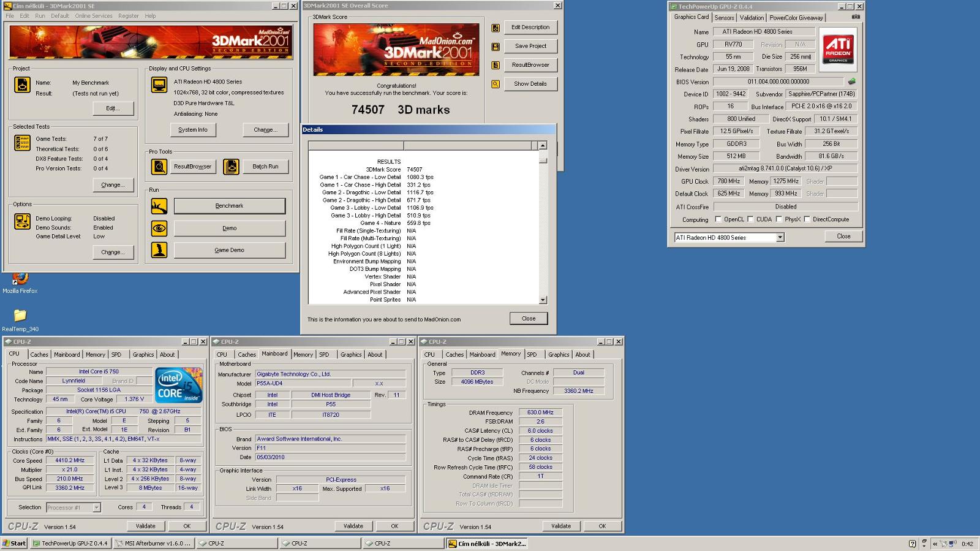Switch to TechPowerUp GPU-Z taskbar item

tap(70, 544)
